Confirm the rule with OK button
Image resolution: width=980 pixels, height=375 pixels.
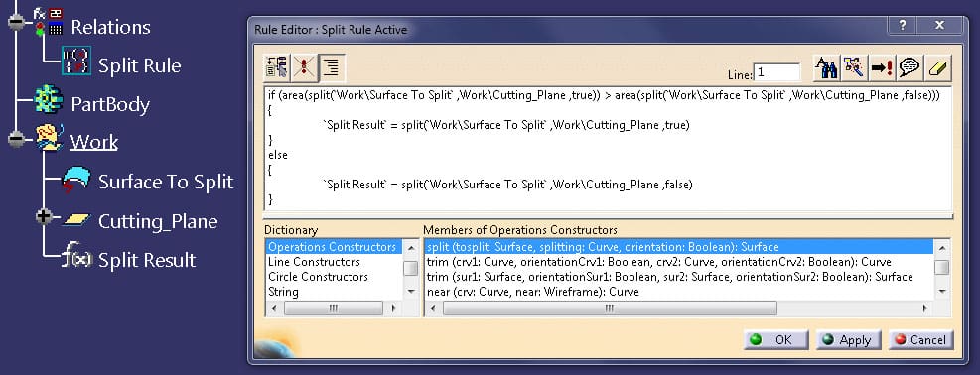[775, 340]
